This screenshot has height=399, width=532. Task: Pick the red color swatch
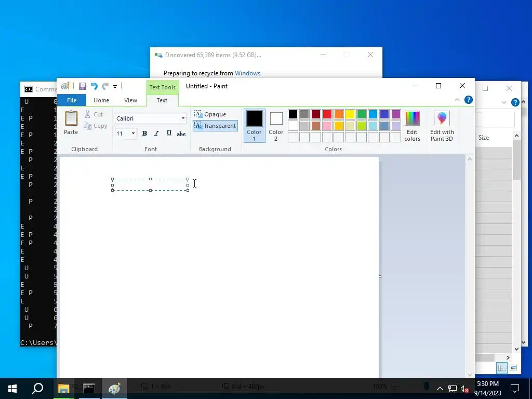tap(327, 114)
